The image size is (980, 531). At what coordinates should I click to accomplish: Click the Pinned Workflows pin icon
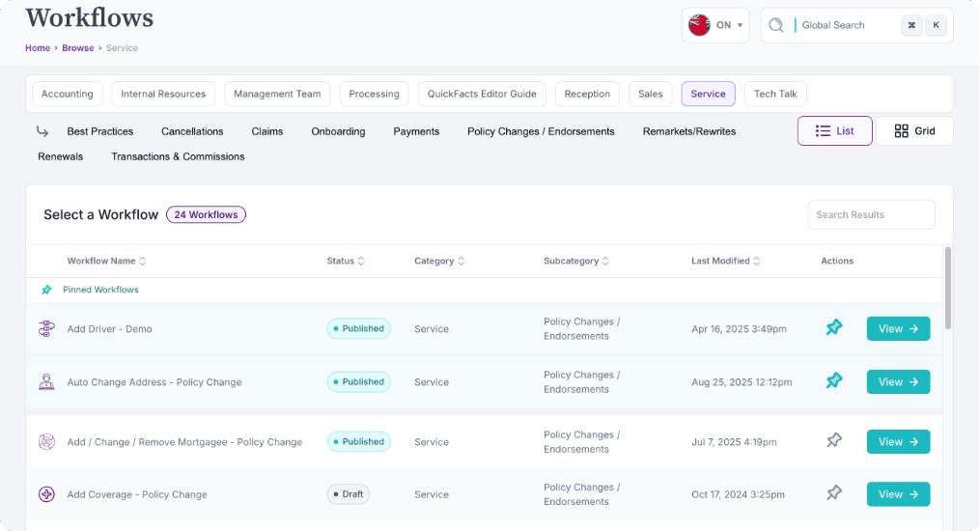click(x=46, y=290)
